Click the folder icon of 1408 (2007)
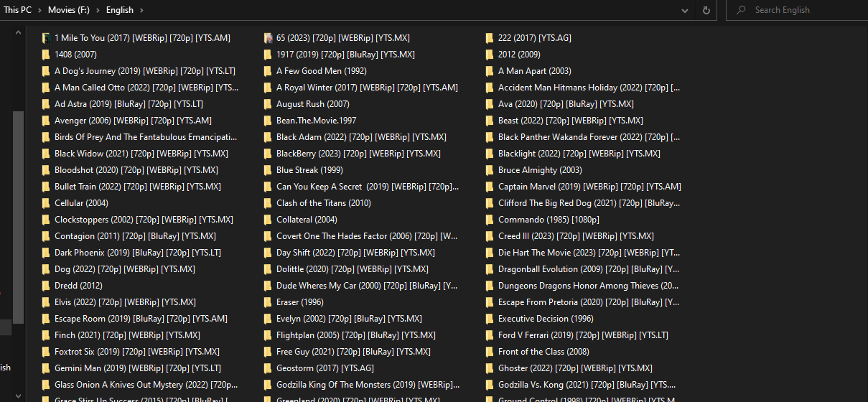Viewport: 868px width, 402px height. 46,55
